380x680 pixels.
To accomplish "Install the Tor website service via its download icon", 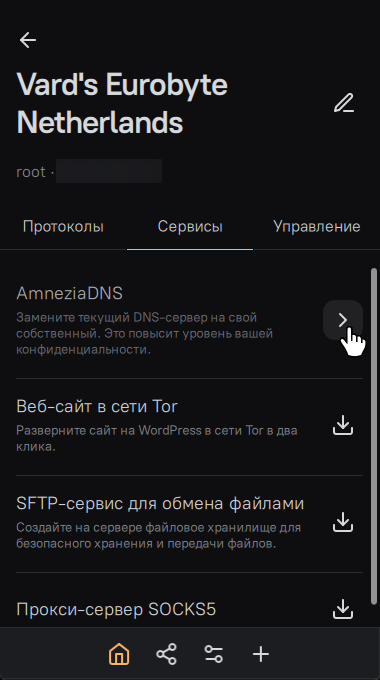I will (343, 425).
